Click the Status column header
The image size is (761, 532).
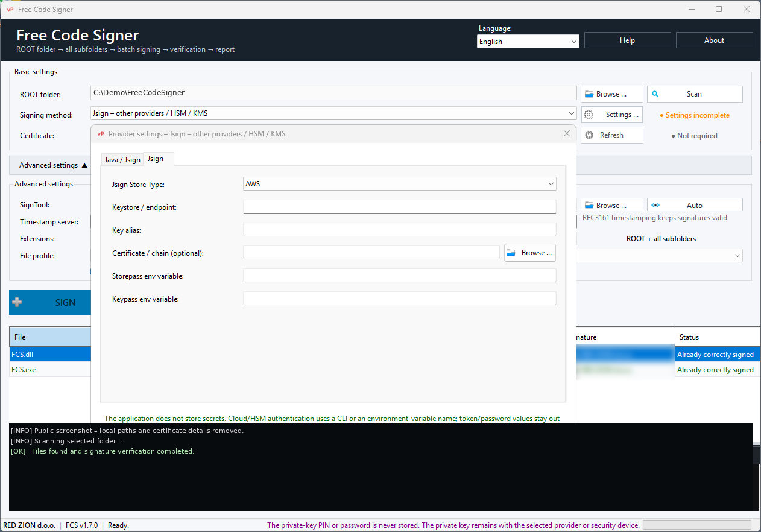[x=718, y=337]
